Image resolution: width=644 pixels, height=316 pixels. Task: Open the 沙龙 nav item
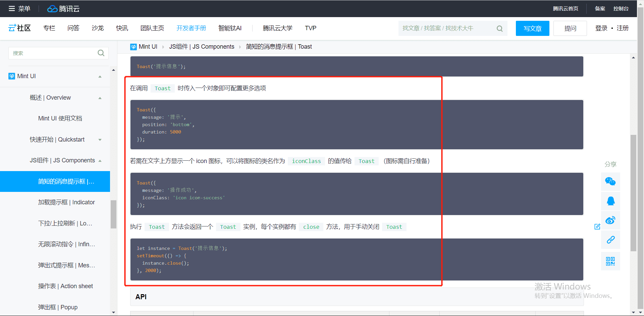(98, 28)
